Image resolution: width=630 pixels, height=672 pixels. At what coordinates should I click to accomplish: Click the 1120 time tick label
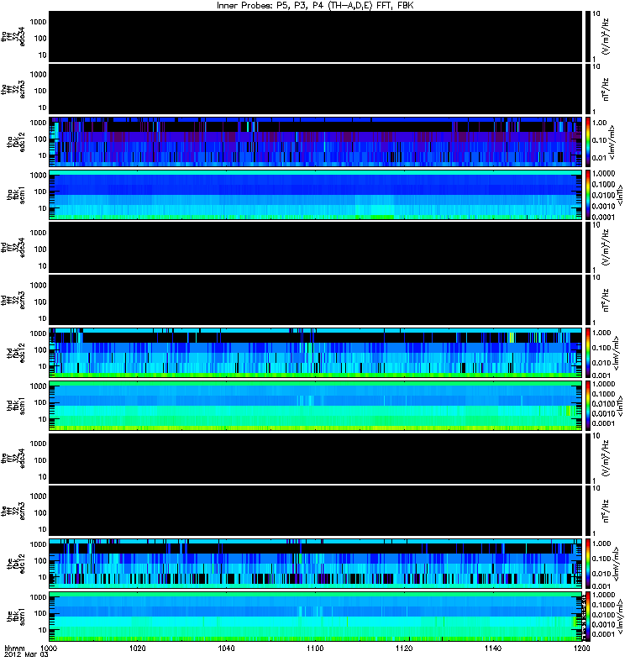[x=404, y=648]
